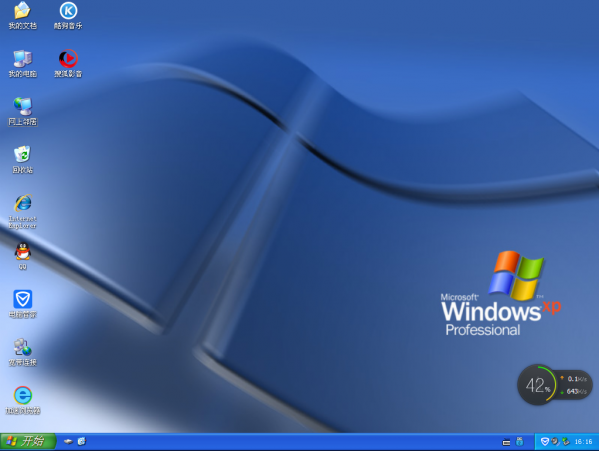The image size is (599, 451).
Task: Click the 16:16 system clock
Action: pyautogui.click(x=583, y=442)
